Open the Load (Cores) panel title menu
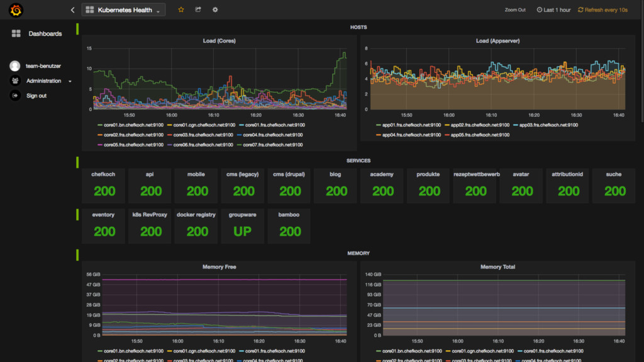The width and height of the screenshot is (644, 362). coord(219,41)
